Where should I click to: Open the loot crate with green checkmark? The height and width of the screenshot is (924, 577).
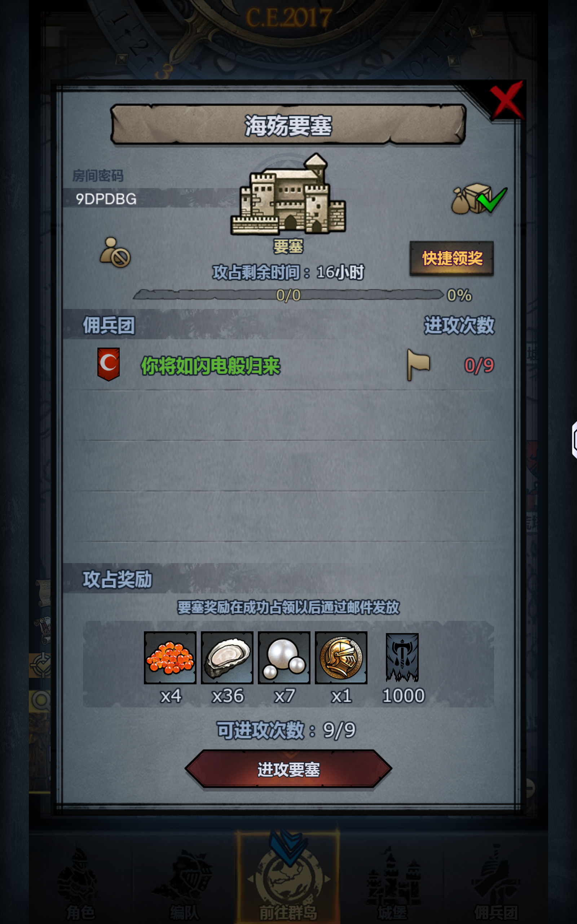coord(479,199)
